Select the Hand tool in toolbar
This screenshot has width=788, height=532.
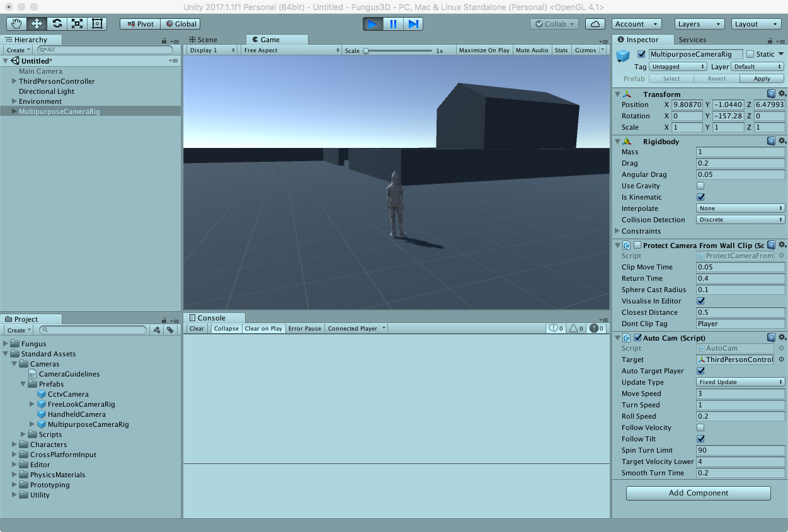click(x=16, y=24)
